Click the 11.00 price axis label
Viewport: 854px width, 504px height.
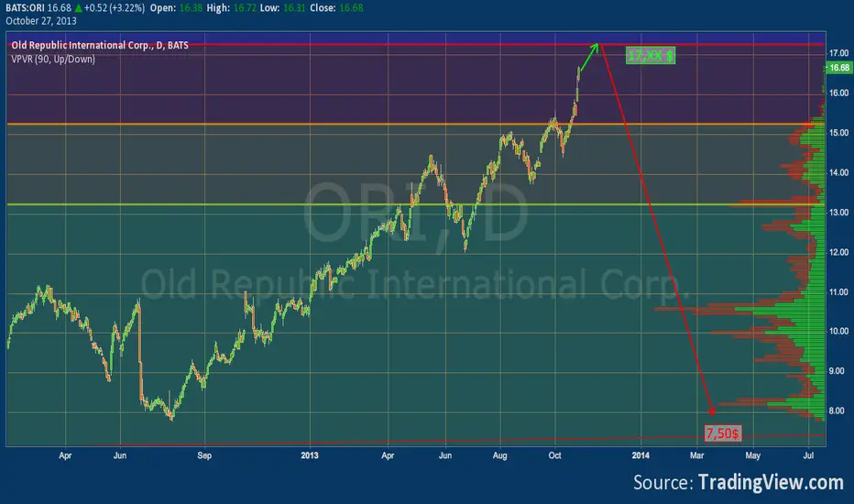coord(838,292)
